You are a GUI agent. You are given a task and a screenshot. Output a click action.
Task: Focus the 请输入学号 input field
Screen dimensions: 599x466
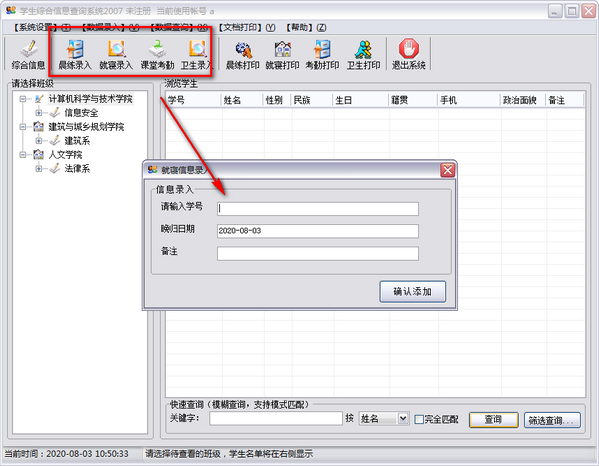[318, 209]
